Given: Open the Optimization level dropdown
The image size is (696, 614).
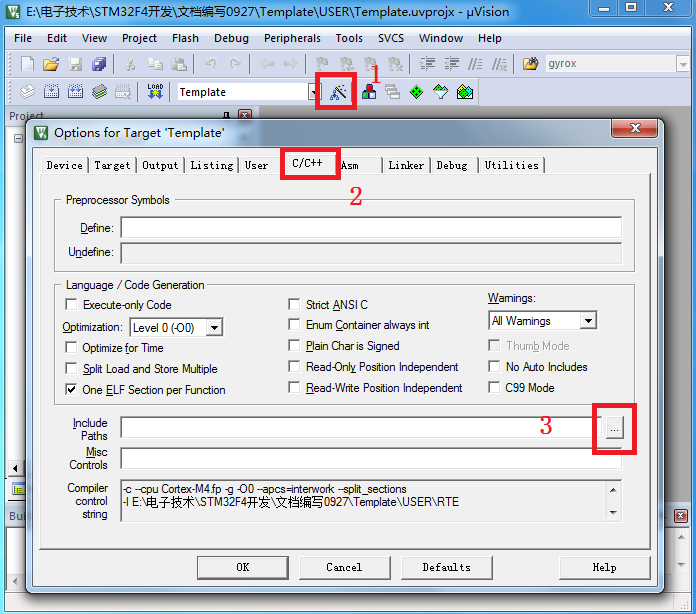Looking at the screenshot, I should click(x=214, y=328).
